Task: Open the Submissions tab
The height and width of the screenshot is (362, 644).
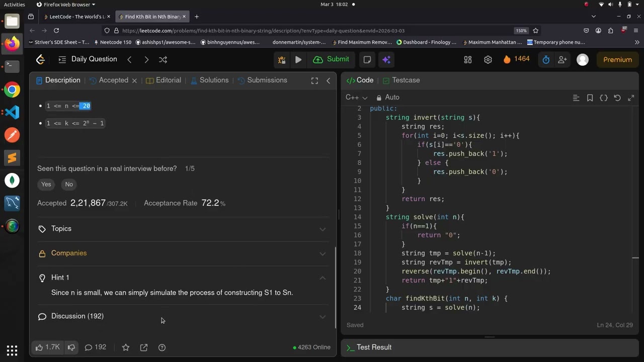Action: [262, 80]
